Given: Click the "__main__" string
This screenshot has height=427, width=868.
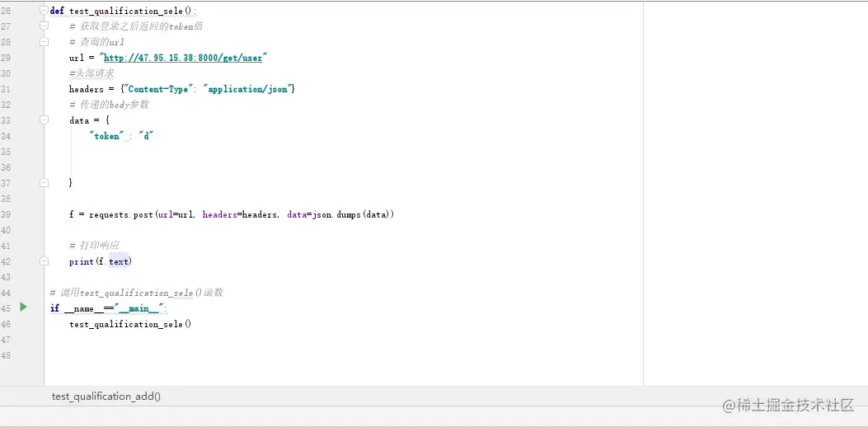Looking at the screenshot, I should coord(139,307).
